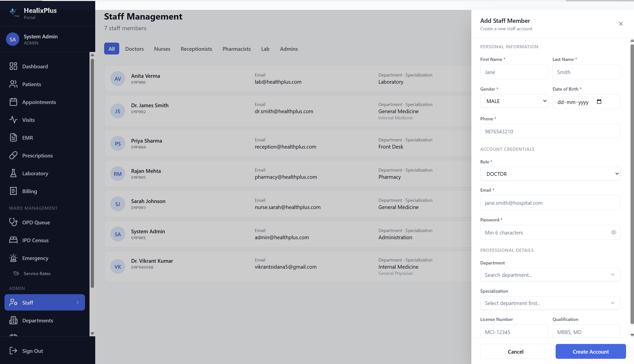Screen dimensions: 634x364
Task: Click the Create Account button
Action: (590, 352)
